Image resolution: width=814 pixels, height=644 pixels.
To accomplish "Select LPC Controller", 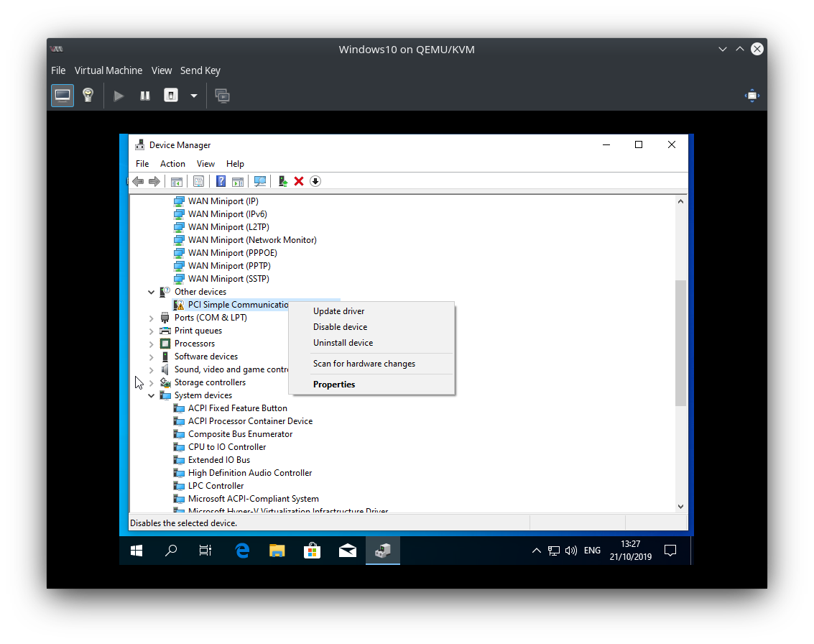I will (216, 486).
